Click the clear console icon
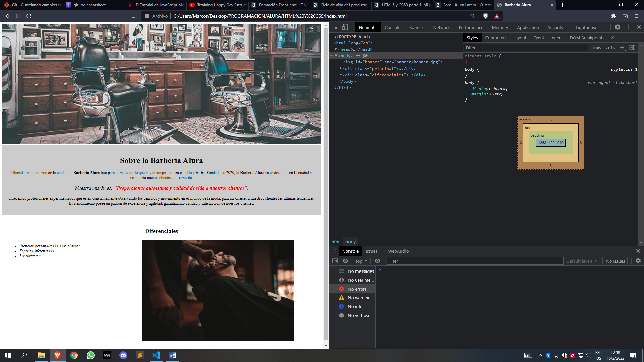This screenshot has height=362, width=644. (x=346, y=261)
